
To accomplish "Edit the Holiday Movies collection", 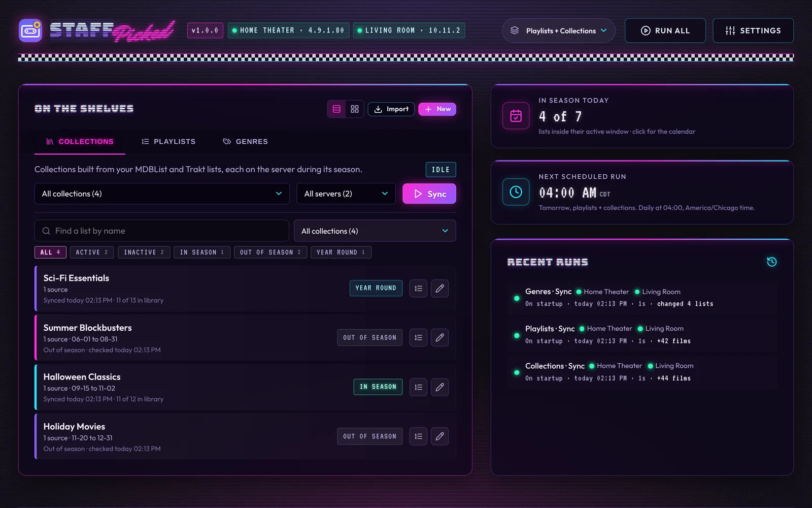I will (440, 436).
